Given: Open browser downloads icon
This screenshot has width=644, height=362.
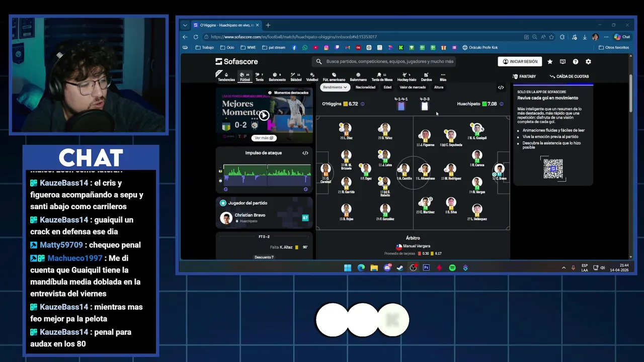Looking at the screenshot, I should [585, 37].
